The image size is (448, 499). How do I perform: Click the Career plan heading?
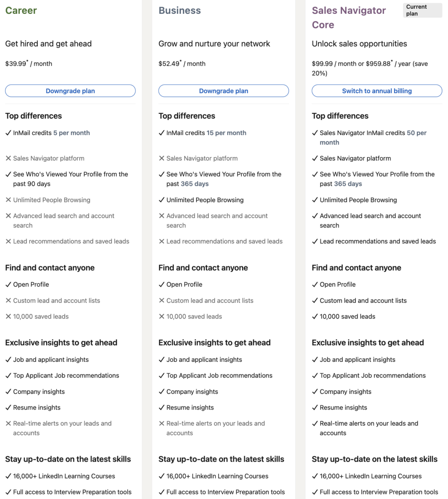(21, 11)
